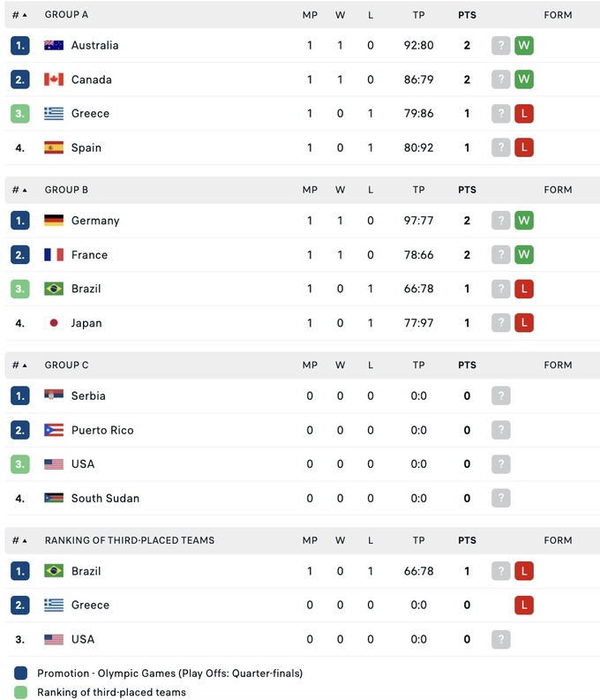Image resolution: width=600 pixels, height=700 pixels.
Task: Click the Ranking of Third-Placed Teams header
Action: (129, 539)
